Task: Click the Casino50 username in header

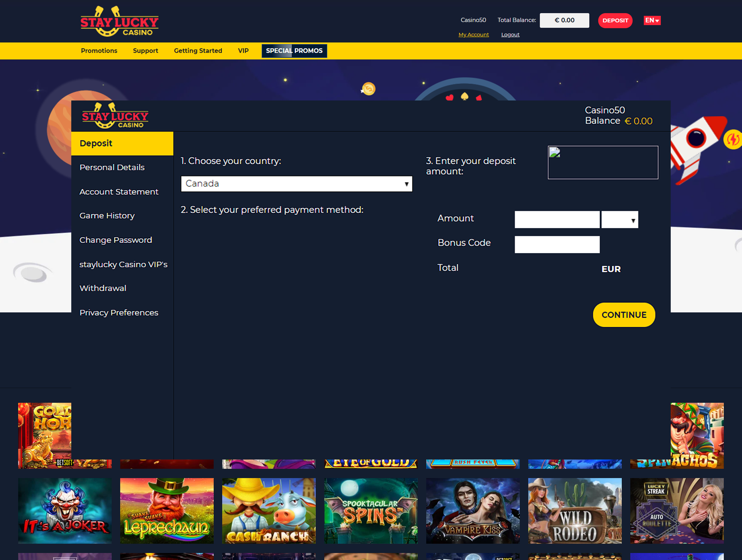Action: pos(473,20)
